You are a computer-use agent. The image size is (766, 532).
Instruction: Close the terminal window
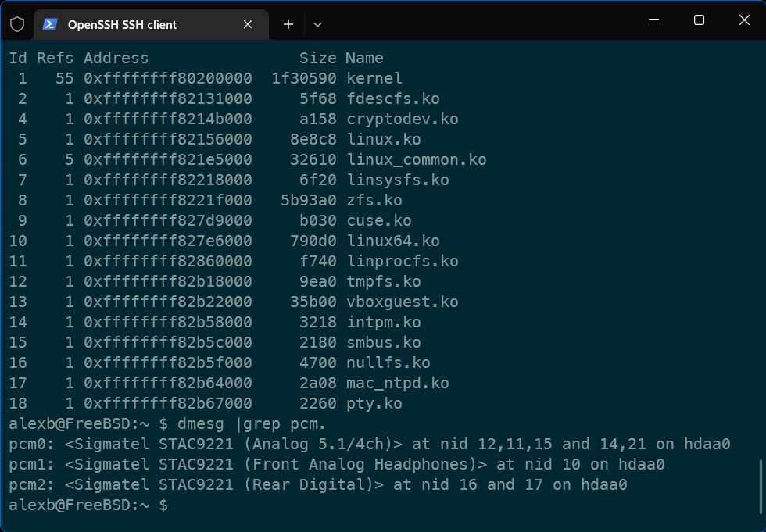pyautogui.click(x=744, y=20)
